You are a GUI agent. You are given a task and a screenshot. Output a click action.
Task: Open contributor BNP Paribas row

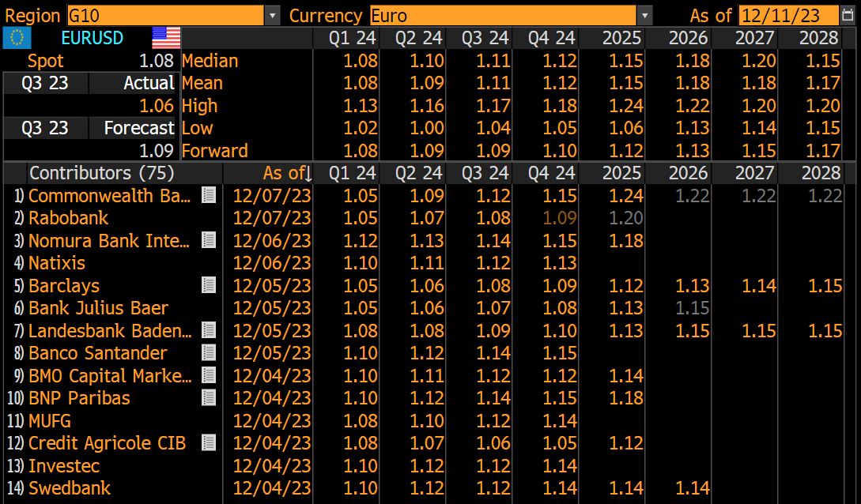[x=79, y=397]
